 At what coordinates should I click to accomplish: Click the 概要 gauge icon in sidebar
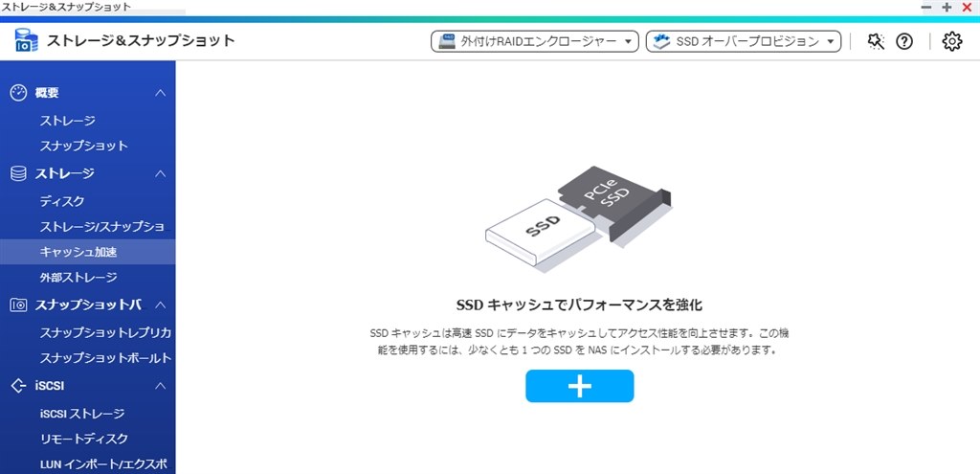19,93
